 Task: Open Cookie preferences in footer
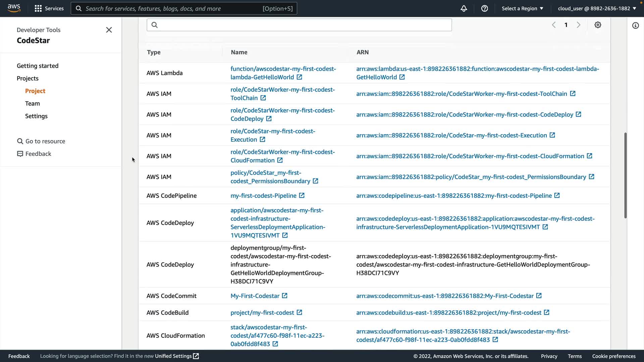point(613,356)
